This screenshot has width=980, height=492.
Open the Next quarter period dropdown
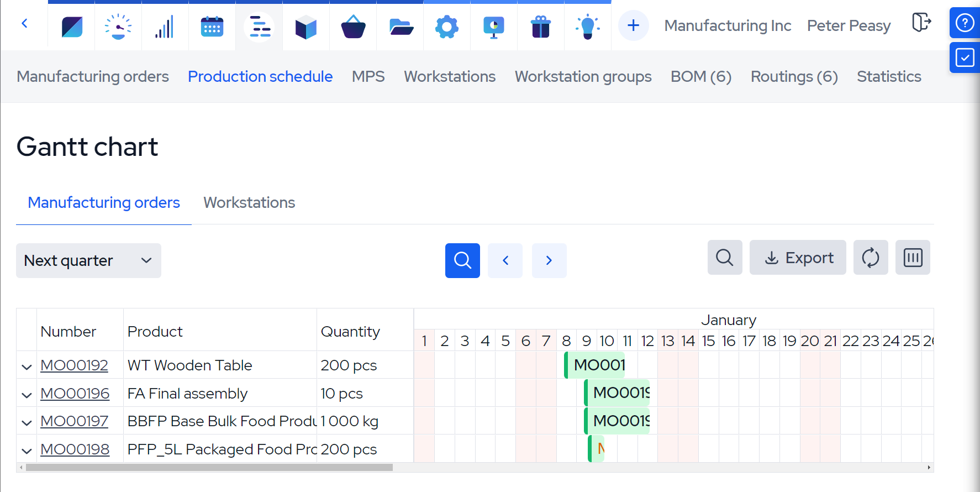click(x=88, y=260)
